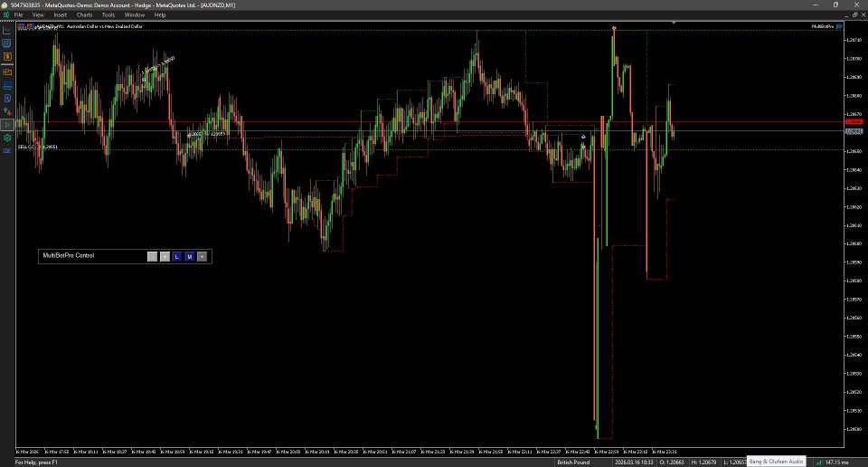Click the British Pound status bar profile
Viewport: 868px width, 467px height.
573,462
